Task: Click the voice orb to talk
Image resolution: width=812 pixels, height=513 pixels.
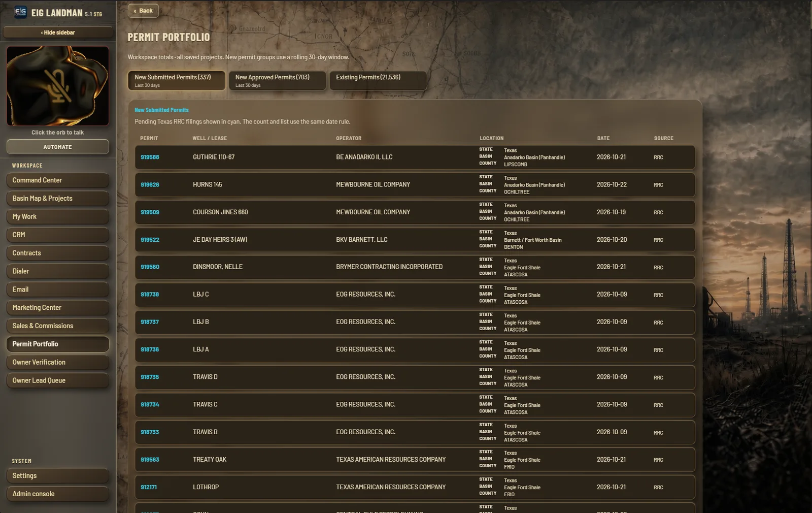Action: 58,86
